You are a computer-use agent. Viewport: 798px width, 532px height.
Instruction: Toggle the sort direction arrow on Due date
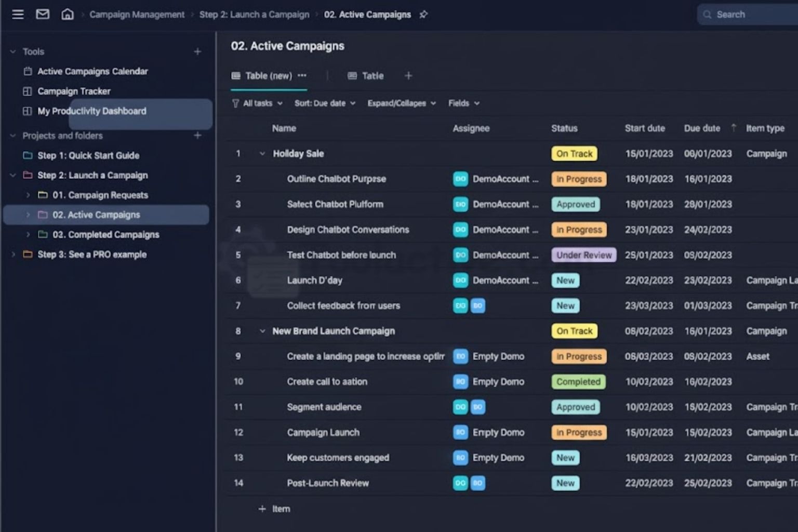point(734,128)
